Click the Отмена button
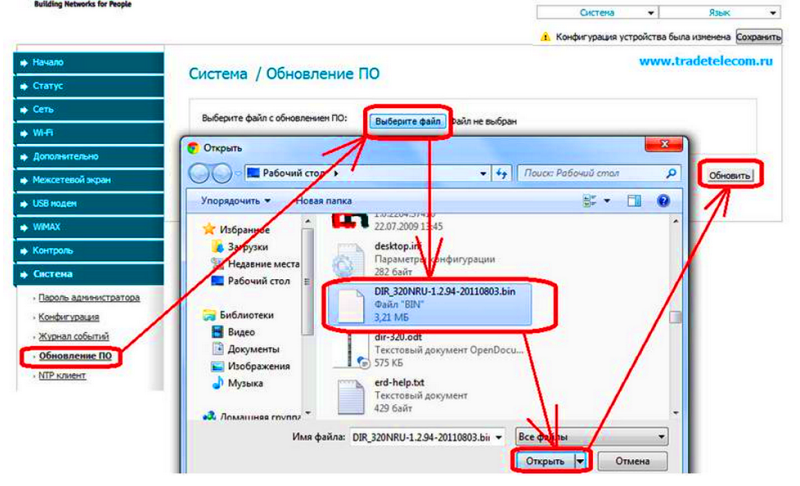Viewport: 800px width, 486px height. (x=632, y=461)
